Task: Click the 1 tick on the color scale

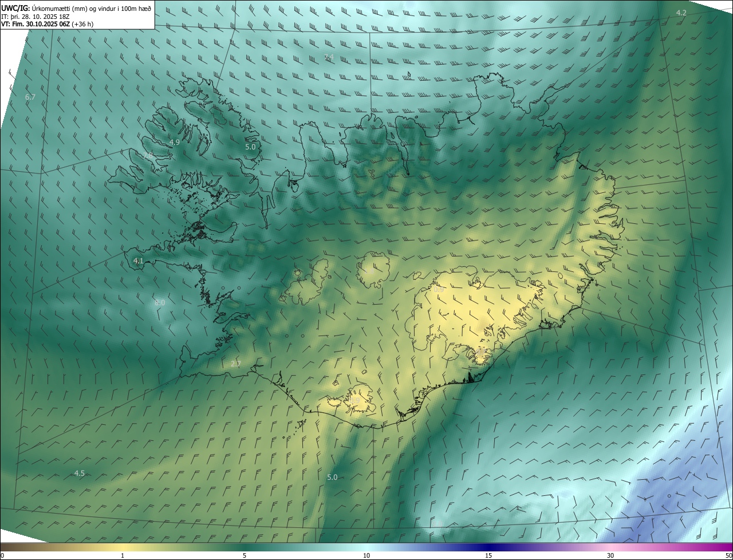Action: (x=123, y=555)
